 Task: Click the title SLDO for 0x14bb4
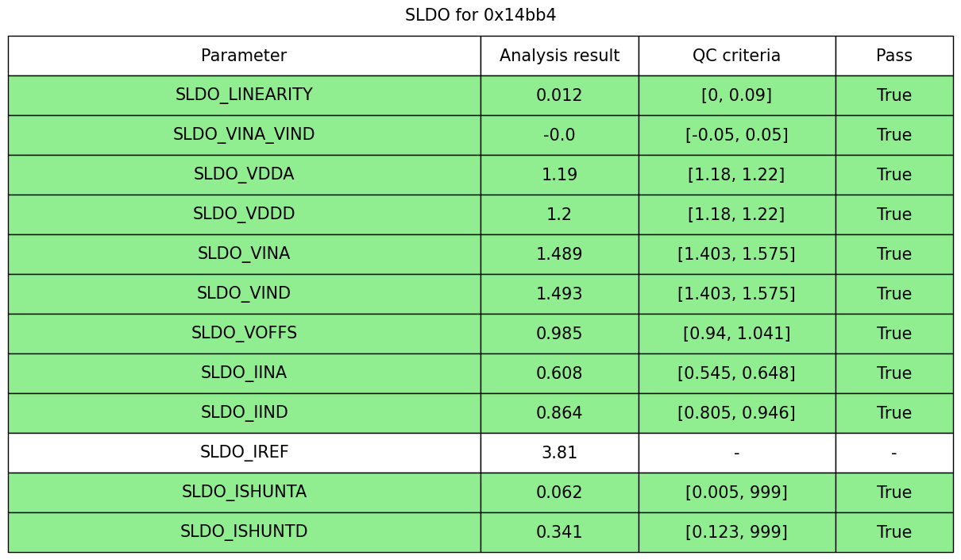pos(480,15)
